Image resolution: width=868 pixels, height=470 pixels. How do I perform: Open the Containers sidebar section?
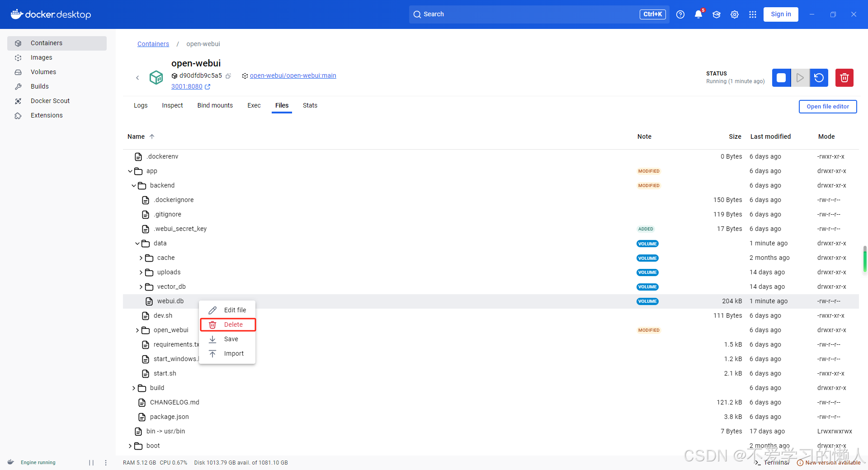[x=57, y=43]
